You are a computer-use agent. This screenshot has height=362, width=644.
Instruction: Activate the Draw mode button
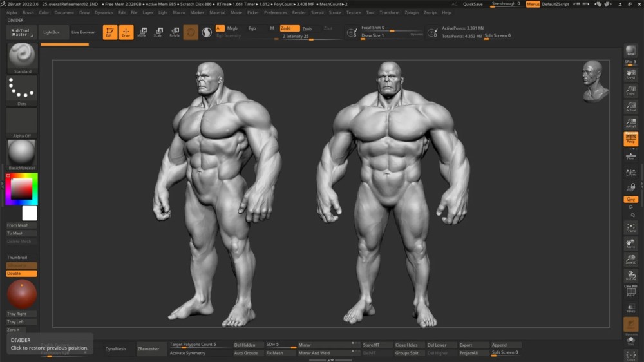126,32
